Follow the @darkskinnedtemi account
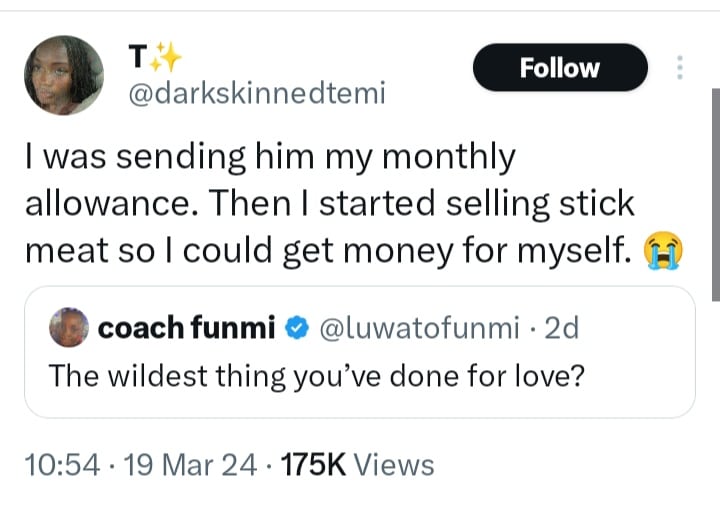The image size is (720, 507). tap(559, 68)
